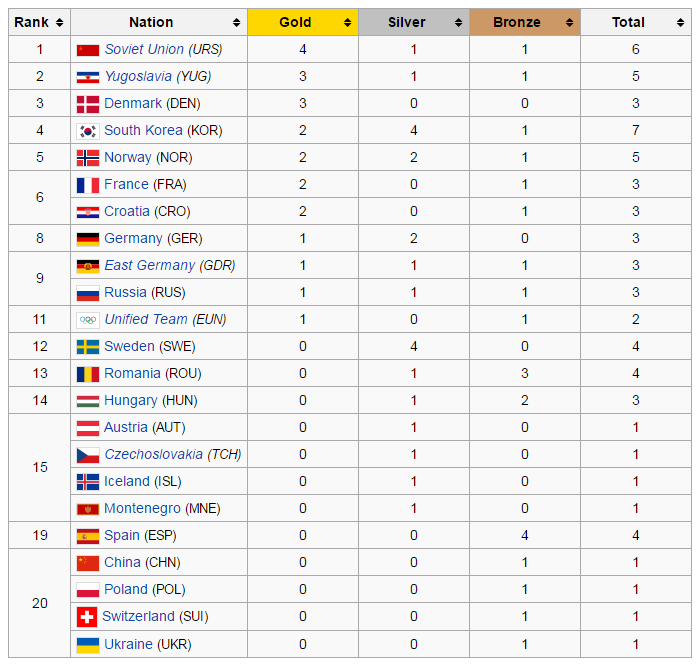Sort table by Rank column arrows

60,22
